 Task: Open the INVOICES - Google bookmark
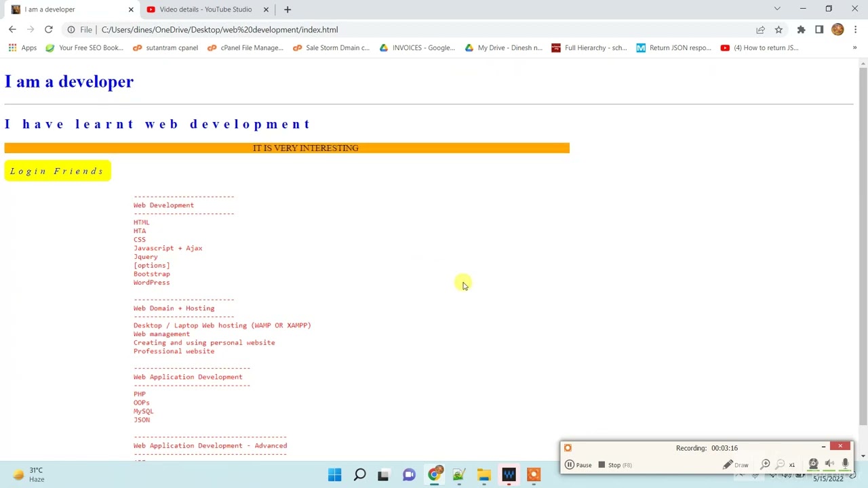[417, 47]
